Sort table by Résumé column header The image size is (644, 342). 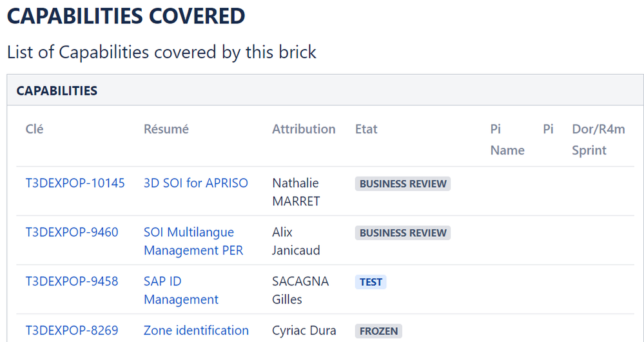click(166, 129)
